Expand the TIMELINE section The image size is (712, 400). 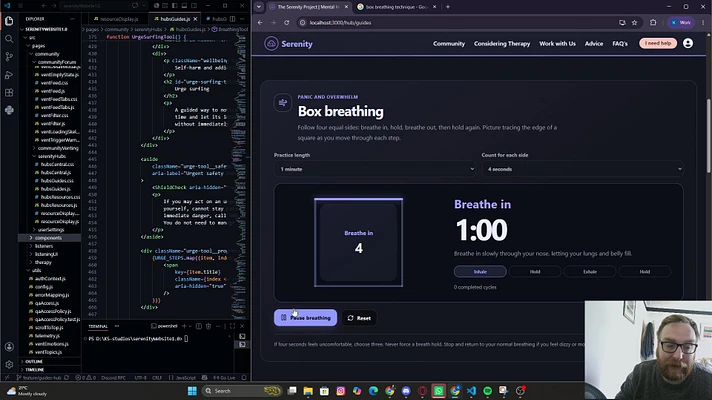click(49, 370)
